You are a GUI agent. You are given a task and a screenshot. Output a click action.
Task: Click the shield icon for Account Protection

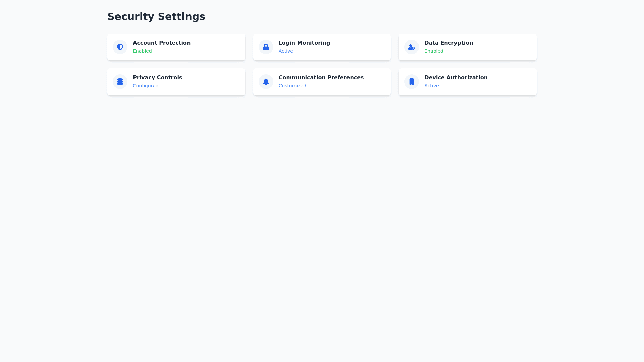120,47
